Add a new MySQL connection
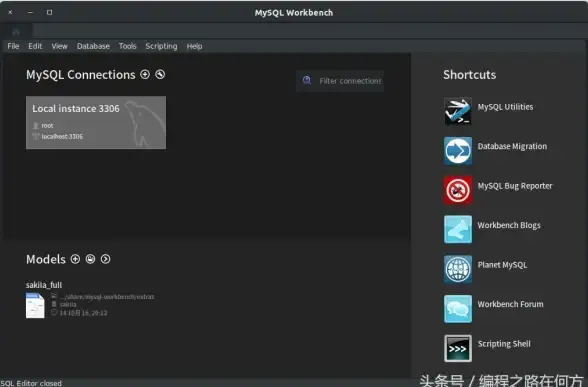Viewport: 588px width, 387px height. pyautogui.click(x=145, y=74)
